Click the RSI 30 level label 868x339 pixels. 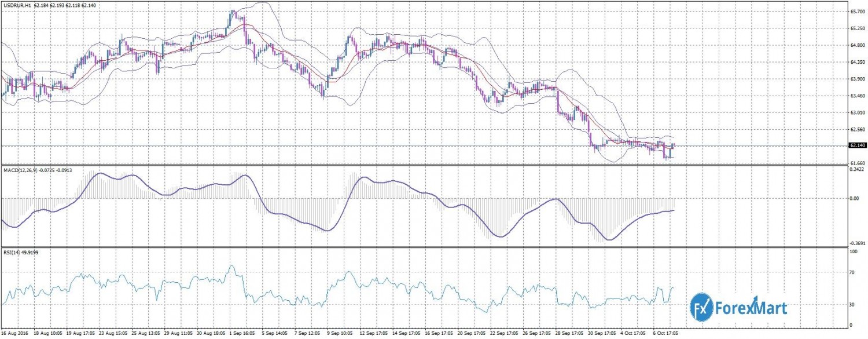point(853,304)
